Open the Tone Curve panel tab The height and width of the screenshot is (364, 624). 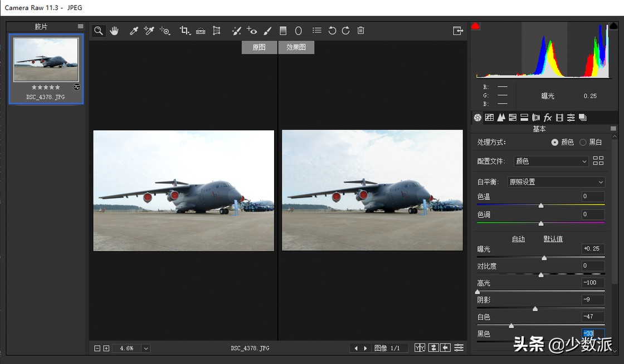click(x=489, y=117)
